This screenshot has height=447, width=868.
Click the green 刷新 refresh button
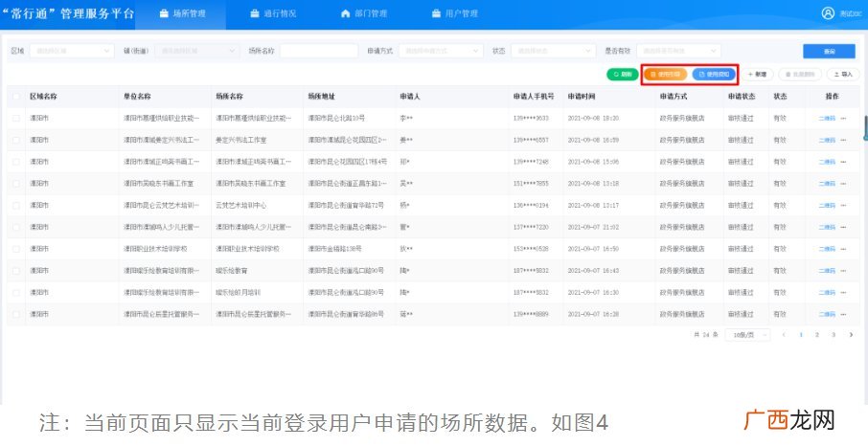click(x=623, y=74)
